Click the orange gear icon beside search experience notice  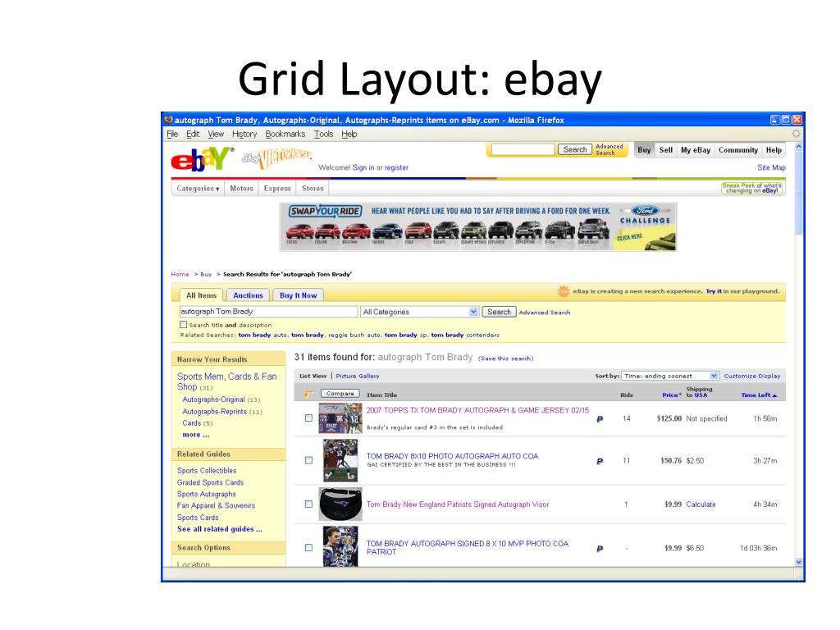point(563,291)
